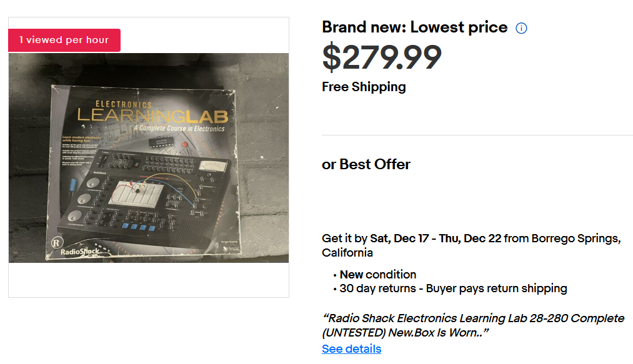Click the blue buttons on the pictured console
The height and width of the screenshot is (364, 633).
(x=139, y=227)
